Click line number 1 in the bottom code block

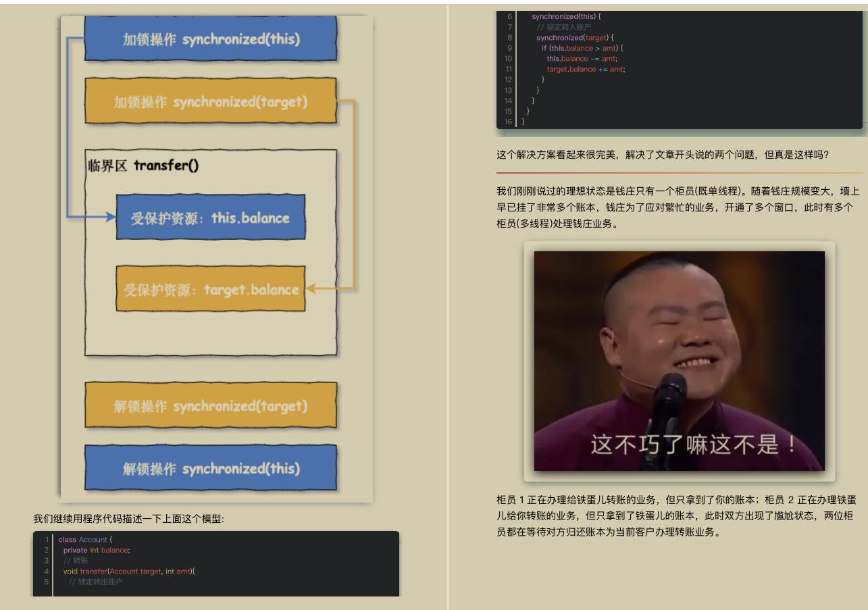click(x=46, y=540)
